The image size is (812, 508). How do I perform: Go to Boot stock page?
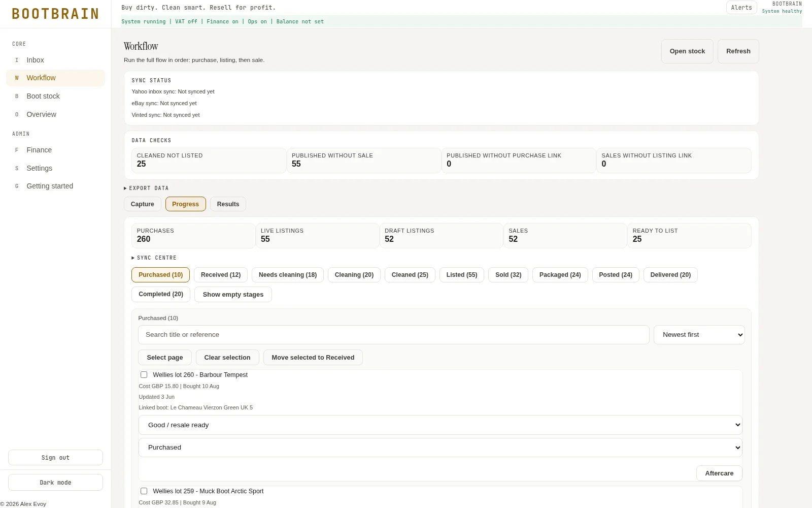[x=55, y=96]
